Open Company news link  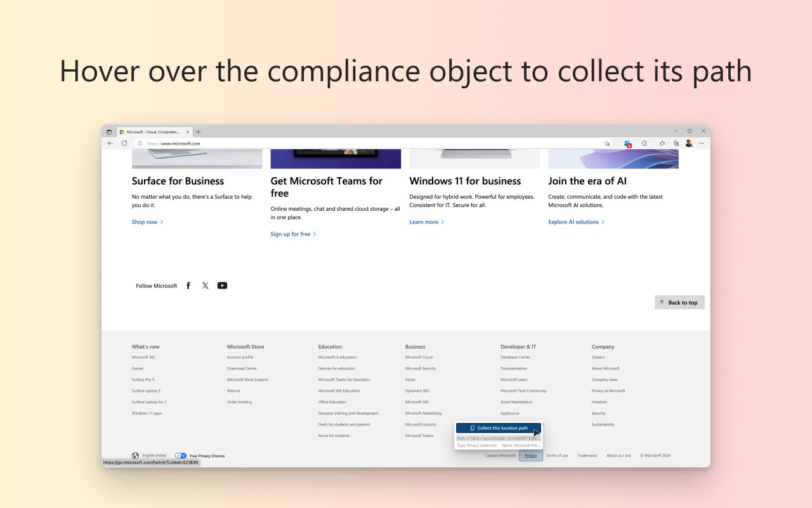point(605,380)
